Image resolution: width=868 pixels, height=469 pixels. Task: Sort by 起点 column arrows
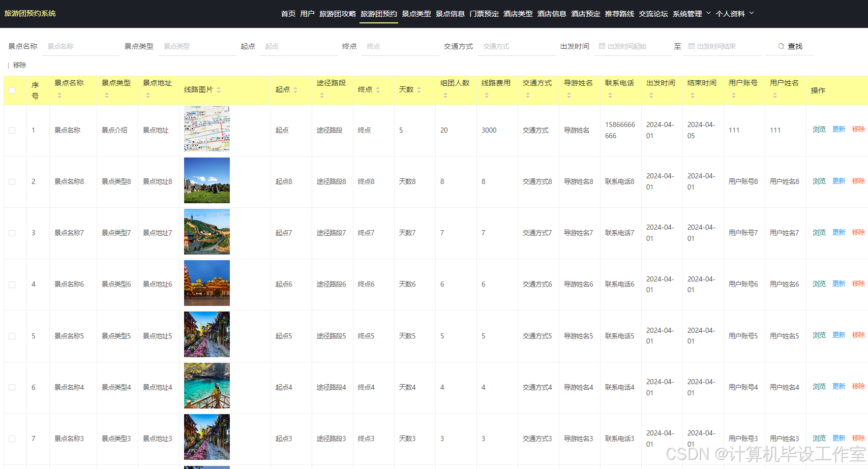pyautogui.click(x=295, y=90)
